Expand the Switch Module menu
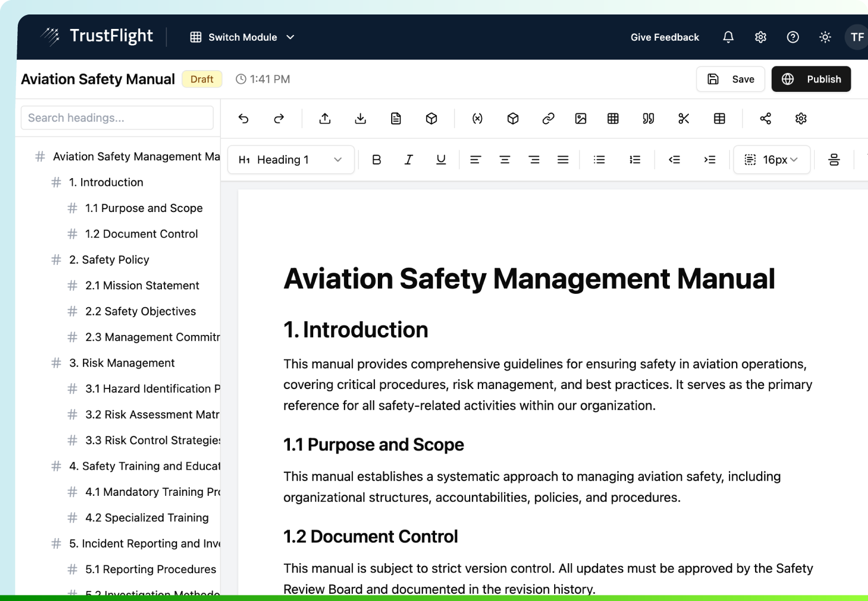Image resolution: width=868 pixels, height=601 pixels. click(243, 37)
